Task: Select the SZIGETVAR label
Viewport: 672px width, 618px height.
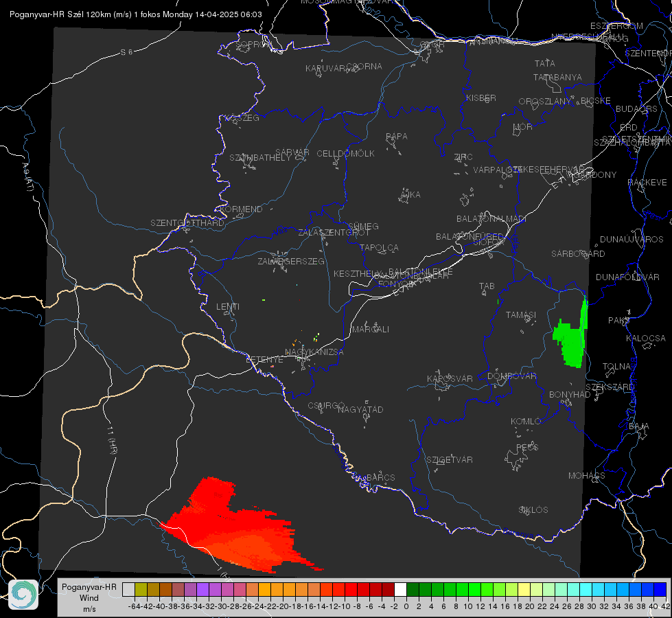Action: click(449, 460)
